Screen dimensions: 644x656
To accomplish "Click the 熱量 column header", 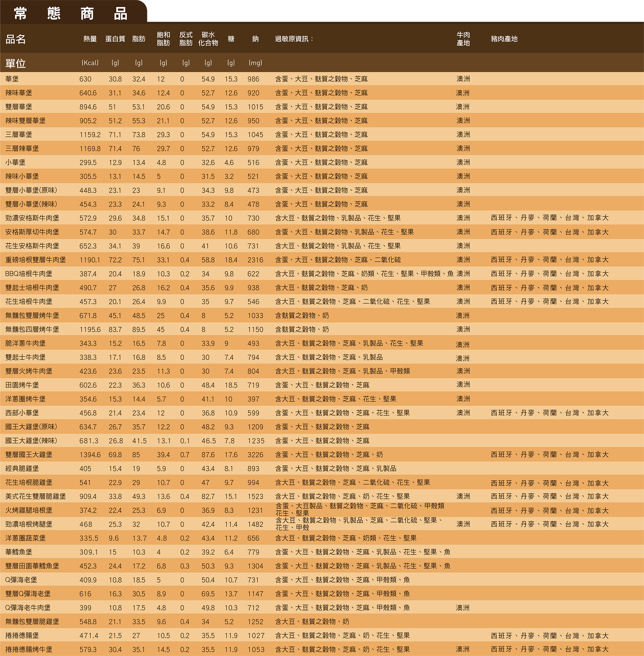I will 90,39.
